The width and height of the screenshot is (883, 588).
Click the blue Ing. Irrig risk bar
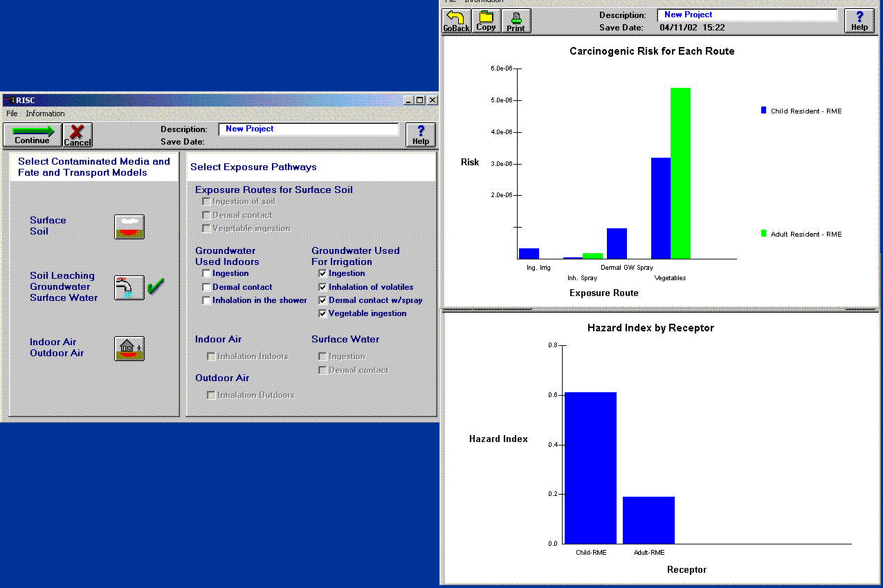[529, 253]
